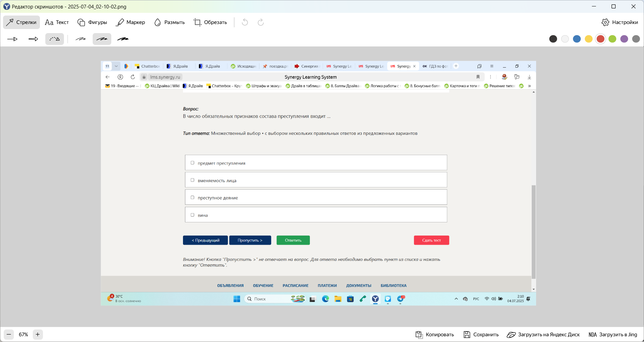Select the blue color swatch
Viewport: 644px width, 342px height.
click(x=577, y=39)
